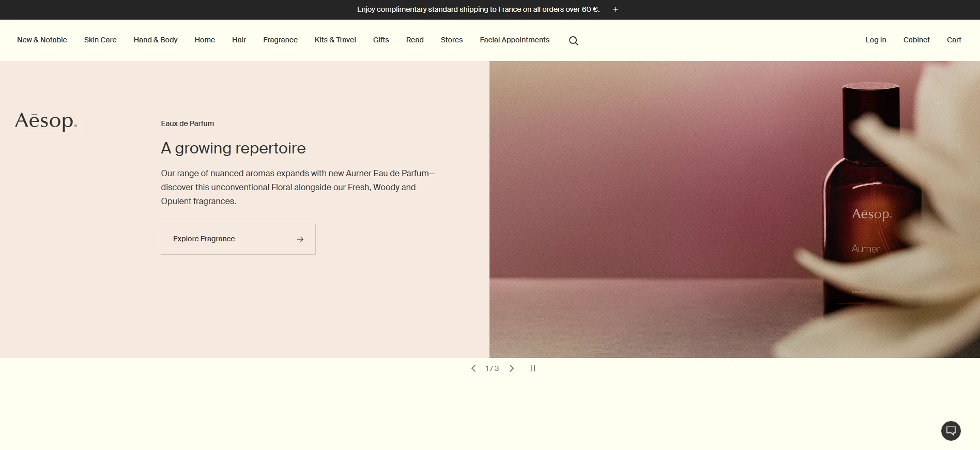Screen dimensions: 980x450
Task: Open the Home menu
Action: pyautogui.click(x=205, y=40)
